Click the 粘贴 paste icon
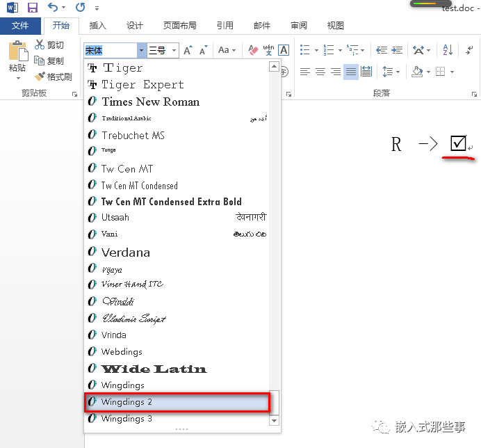This screenshot has width=481, height=448. [18, 51]
